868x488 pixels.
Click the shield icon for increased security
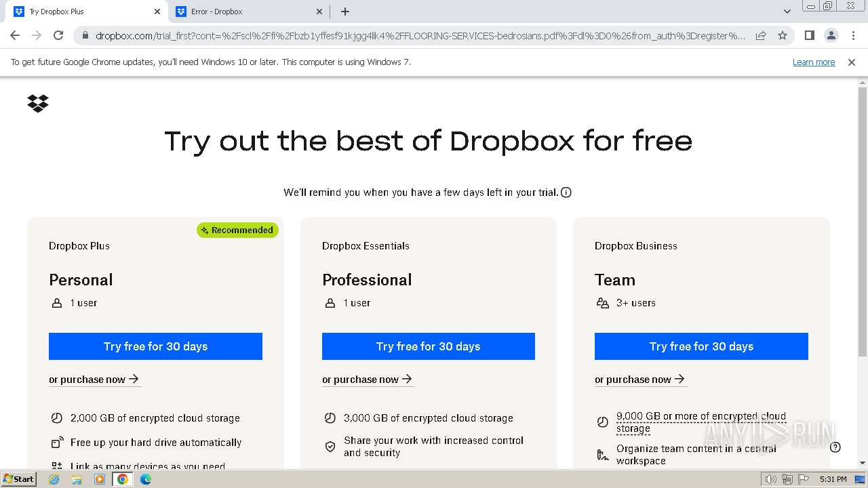coord(330,447)
